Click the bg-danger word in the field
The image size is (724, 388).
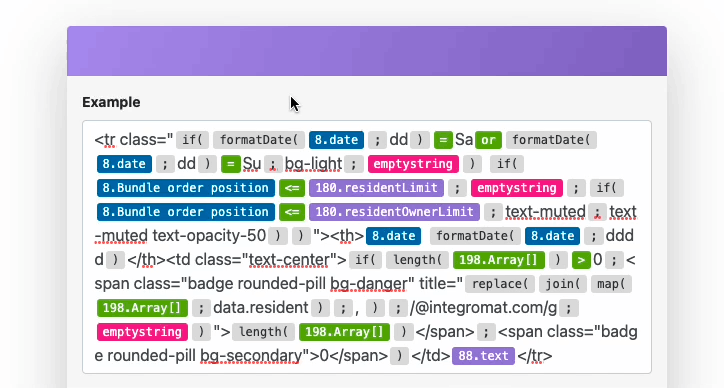click(x=369, y=284)
